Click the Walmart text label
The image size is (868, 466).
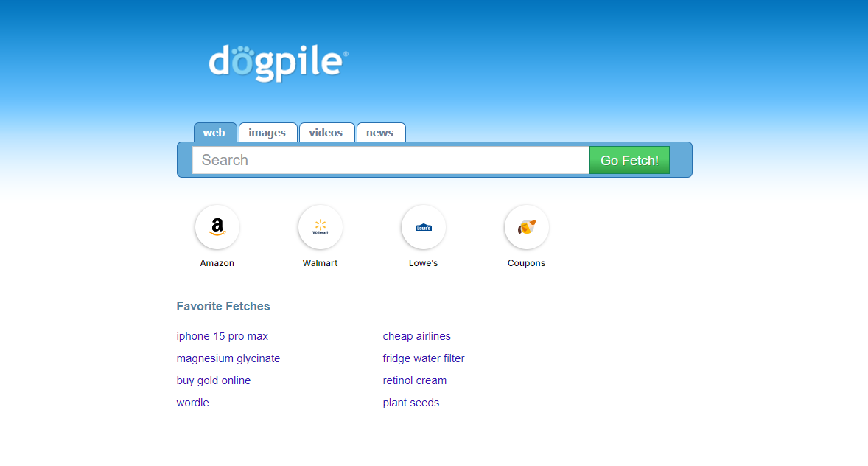tap(320, 263)
